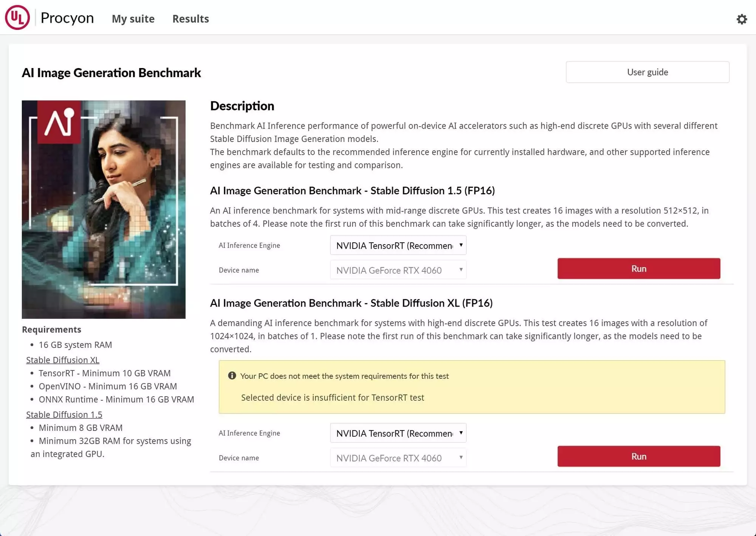This screenshot has width=756, height=536.
Task: Run the Stable Diffusion 1.5 benchmark
Action: pyautogui.click(x=639, y=268)
